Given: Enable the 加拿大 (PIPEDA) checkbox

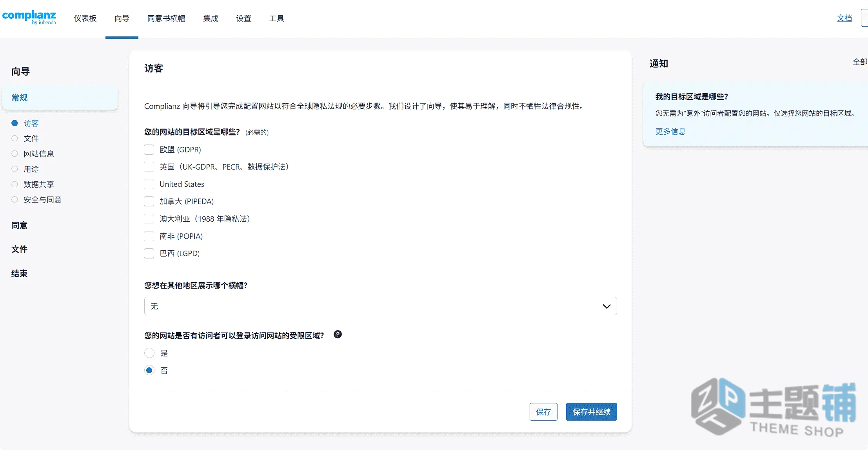Looking at the screenshot, I should coord(149,201).
